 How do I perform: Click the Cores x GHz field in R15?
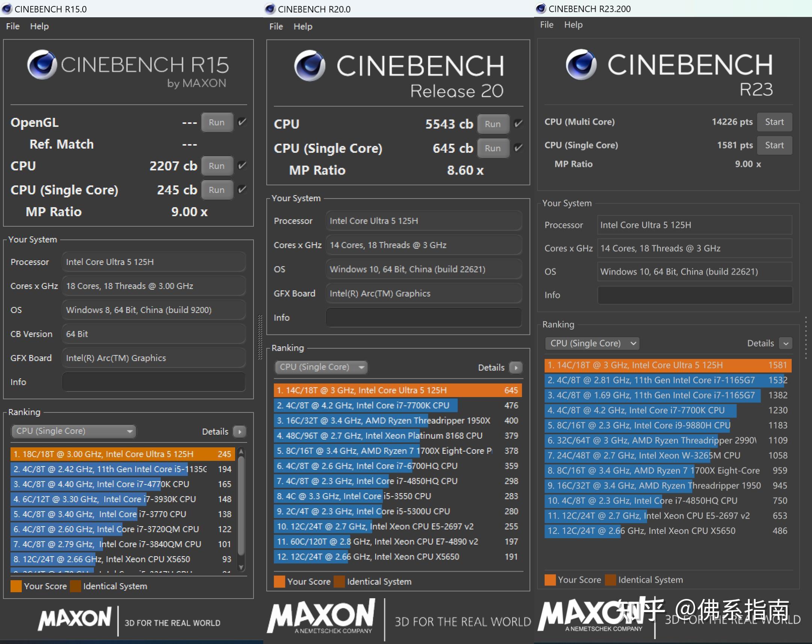(x=154, y=286)
